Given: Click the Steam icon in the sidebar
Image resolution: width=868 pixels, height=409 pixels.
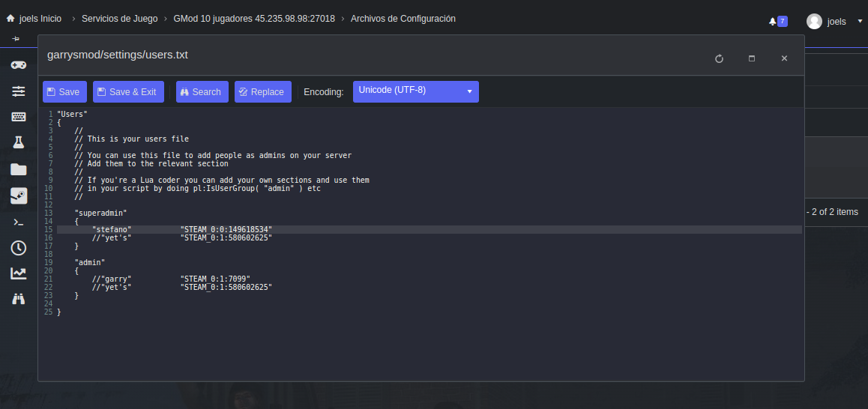Looking at the screenshot, I should pos(19,196).
